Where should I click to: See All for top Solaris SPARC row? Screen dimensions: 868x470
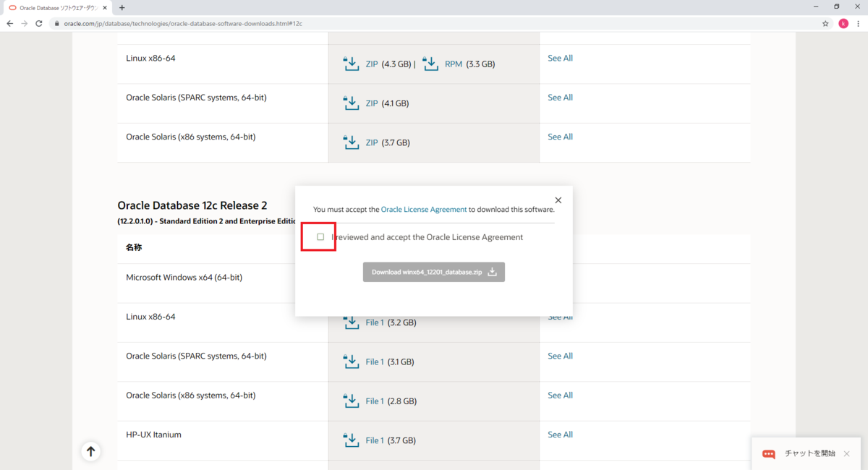(x=560, y=97)
